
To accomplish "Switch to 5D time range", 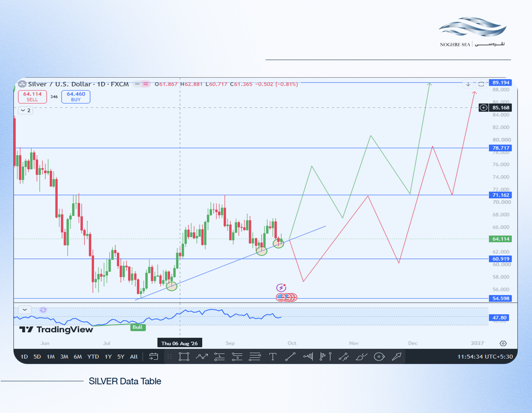I will [x=37, y=357].
